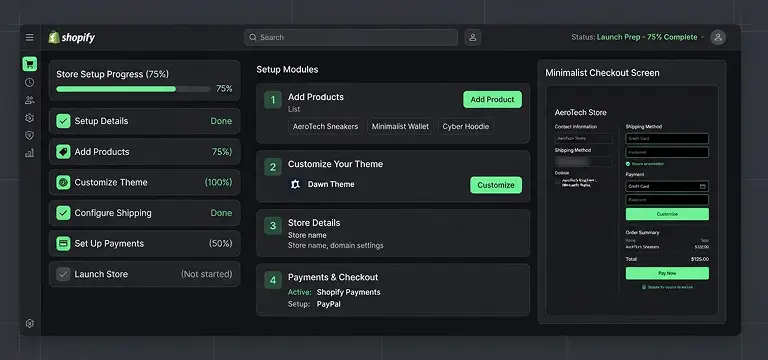Viewport: 768px width, 360px height.
Task: Open the Store Details module
Action: tap(393, 233)
